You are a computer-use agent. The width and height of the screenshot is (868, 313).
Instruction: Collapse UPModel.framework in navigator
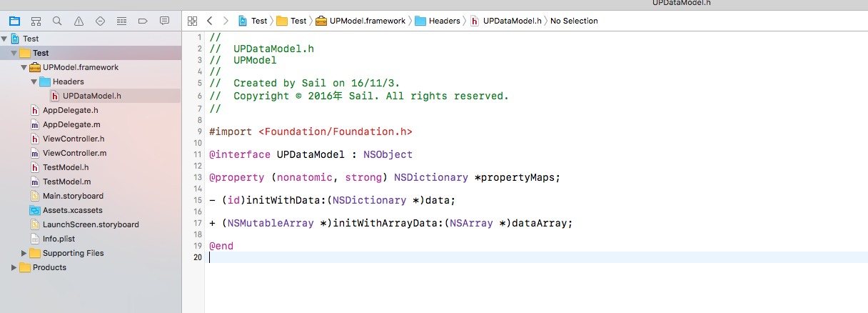pos(24,67)
